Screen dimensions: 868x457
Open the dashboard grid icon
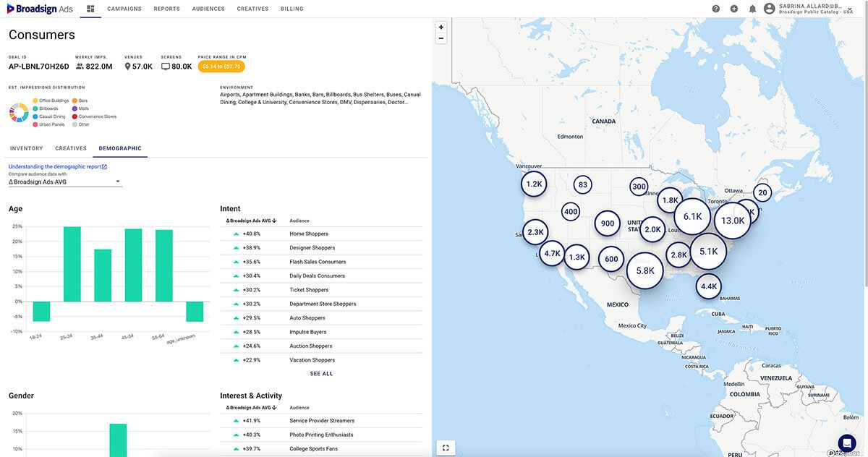[90, 9]
